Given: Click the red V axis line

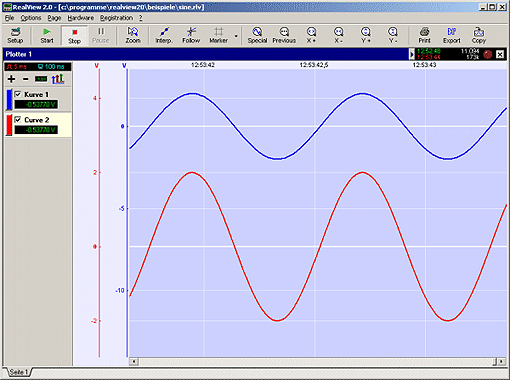Looking at the screenshot, I should [99, 213].
